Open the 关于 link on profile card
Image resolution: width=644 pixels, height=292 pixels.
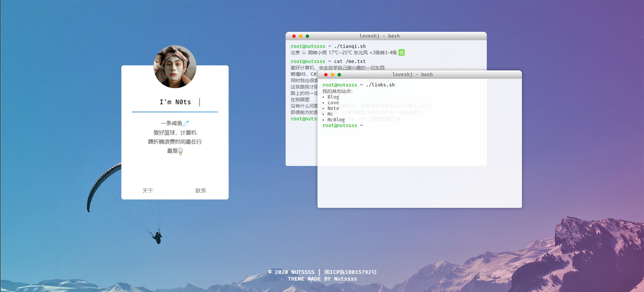(x=148, y=190)
